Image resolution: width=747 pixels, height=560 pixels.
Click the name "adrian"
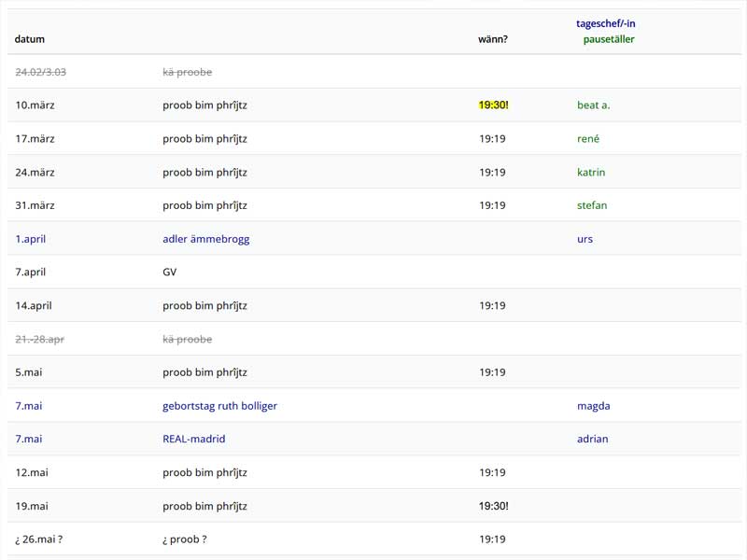point(592,439)
